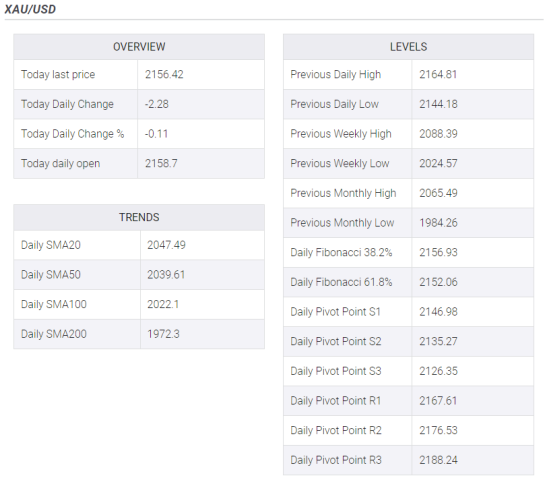Click the Daily Pivot Point R2 value 2176.53
547x480 pixels.
(438, 430)
